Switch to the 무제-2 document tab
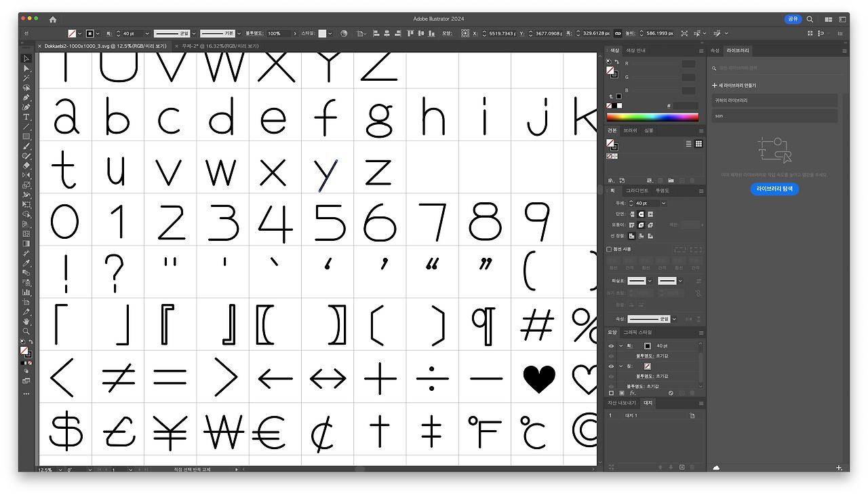 pyautogui.click(x=210, y=46)
